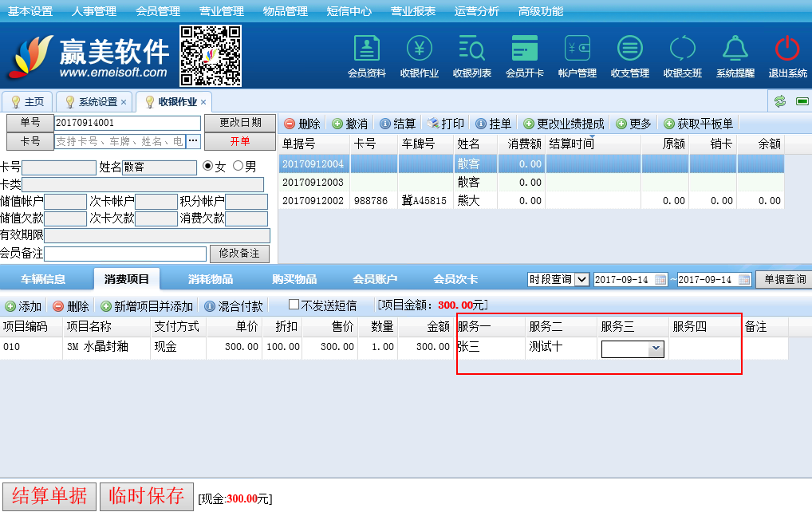Open the 时段查询 dropdown
Screen dimensions: 812x512
(x=581, y=280)
